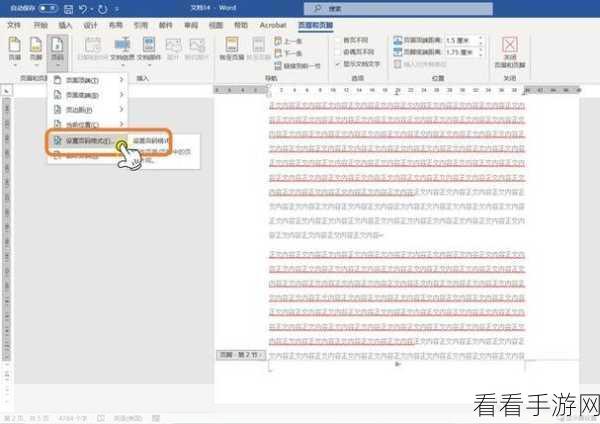600x424 pixels.
Task: Check Different First Page (首页不同)
Action: [x=338, y=40]
